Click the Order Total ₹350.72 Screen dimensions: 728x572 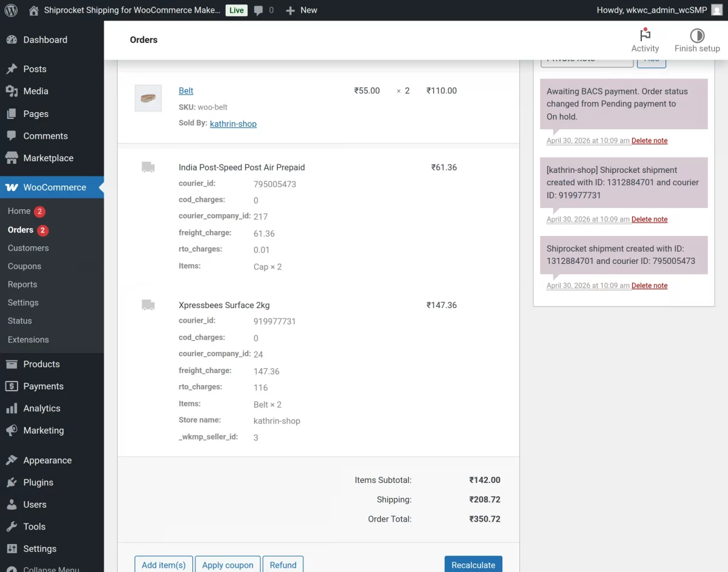click(x=485, y=519)
